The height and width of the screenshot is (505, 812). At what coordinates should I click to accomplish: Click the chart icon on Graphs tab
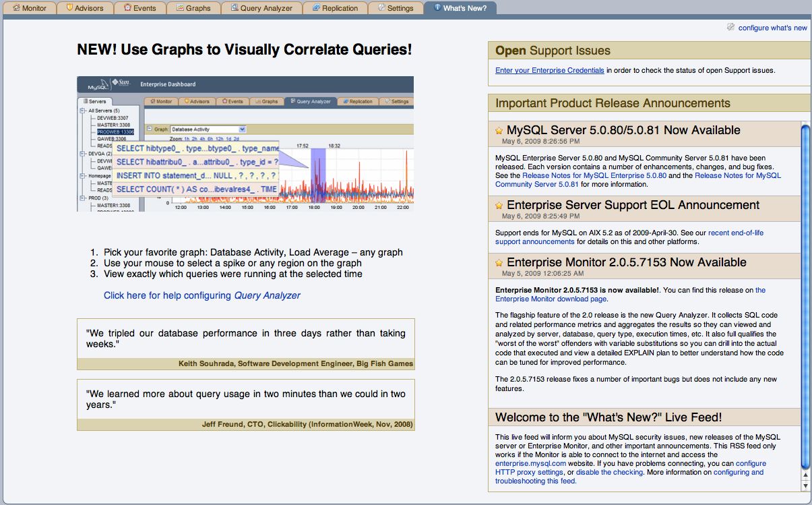pos(181,8)
